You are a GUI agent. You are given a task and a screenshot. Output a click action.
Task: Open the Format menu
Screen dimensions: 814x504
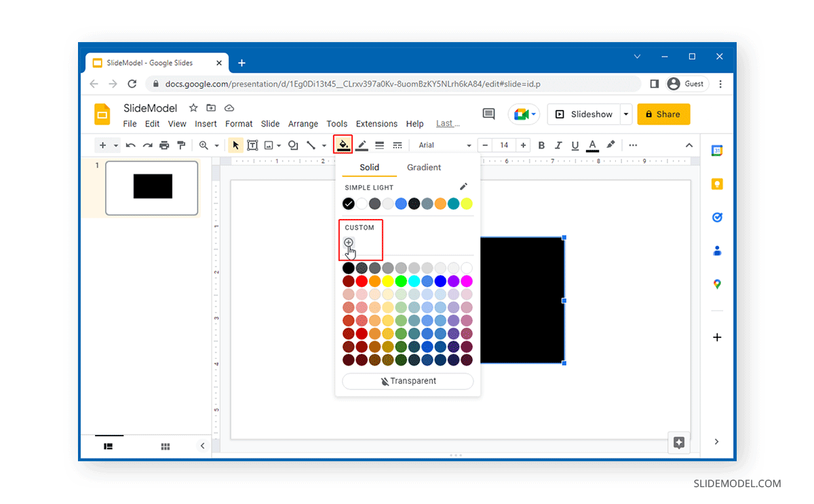(239, 123)
